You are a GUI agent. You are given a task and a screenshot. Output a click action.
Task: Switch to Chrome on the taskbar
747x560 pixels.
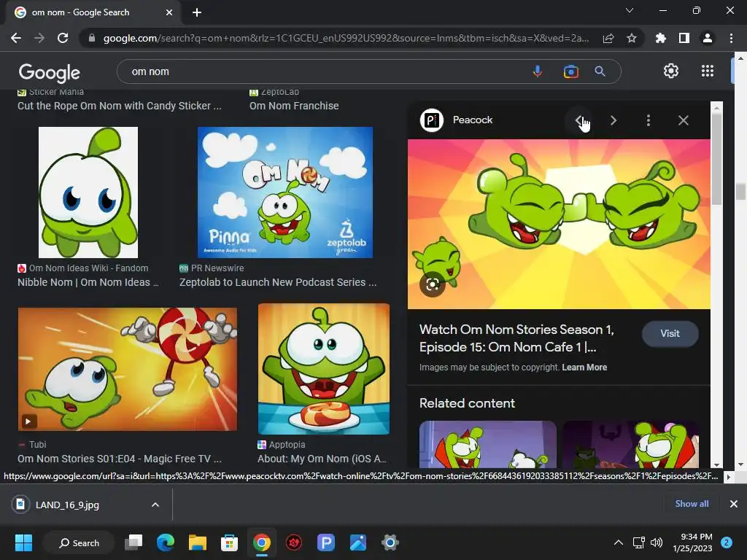[262, 542]
